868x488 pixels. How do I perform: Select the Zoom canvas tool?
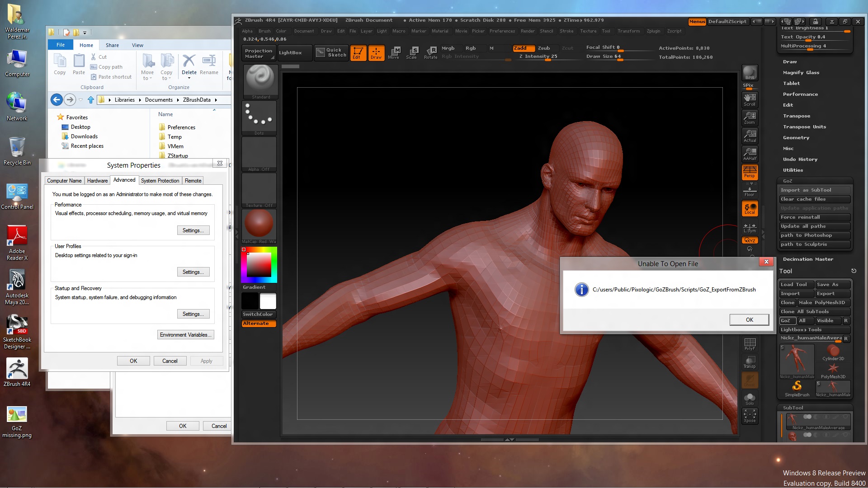point(750,117)
